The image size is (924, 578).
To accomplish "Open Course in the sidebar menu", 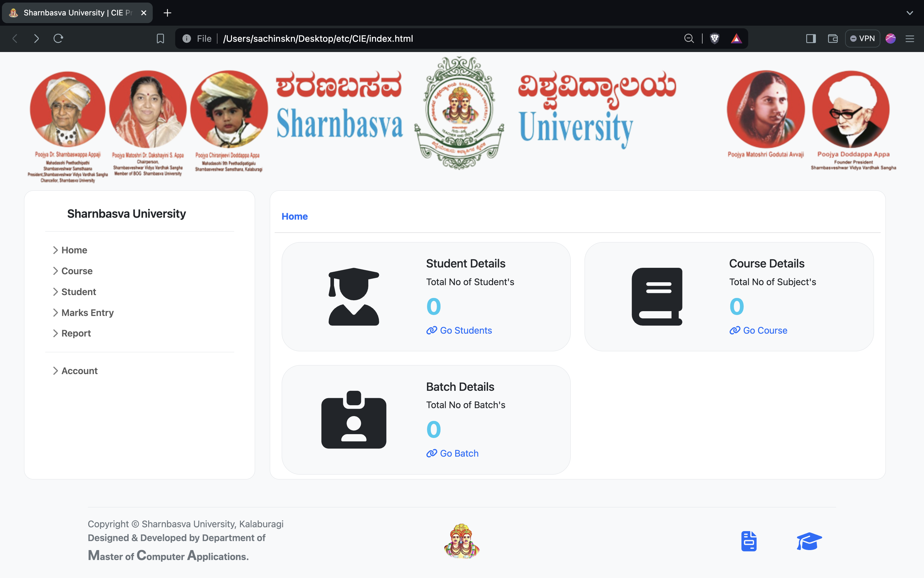I will 77,271.
